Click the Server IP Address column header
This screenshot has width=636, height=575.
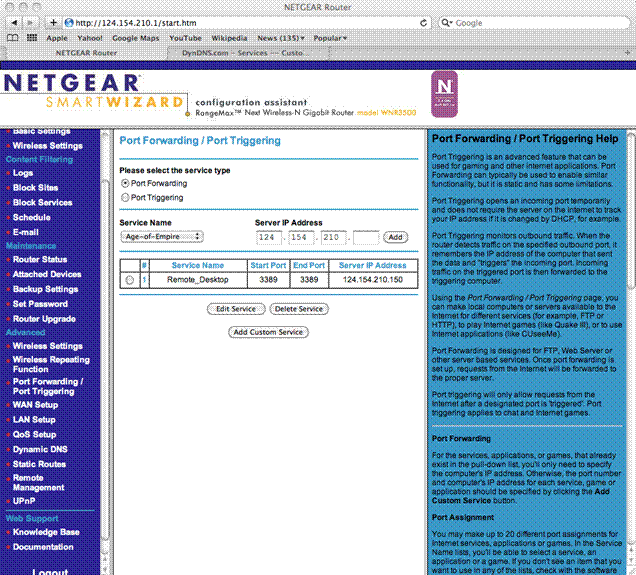pos(373,265)
